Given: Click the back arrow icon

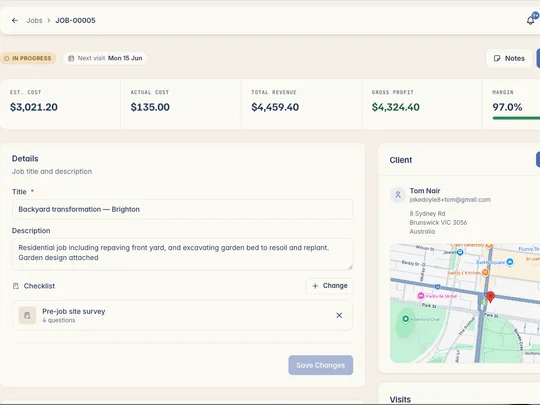Looking at the screenshot, I should click(15, 20).
